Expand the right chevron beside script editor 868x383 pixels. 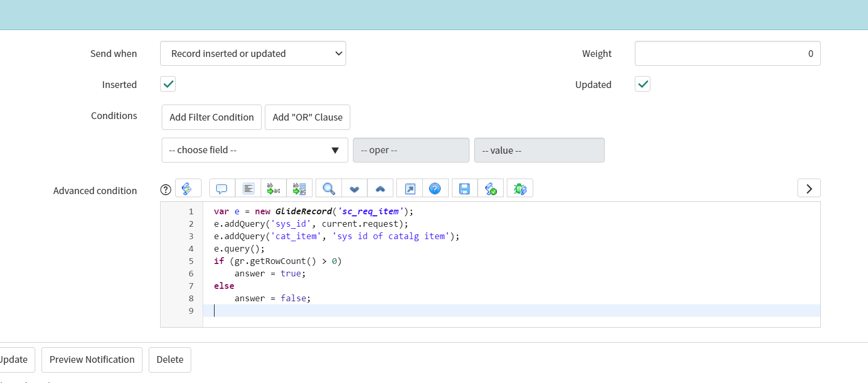[x=809, y=189]
